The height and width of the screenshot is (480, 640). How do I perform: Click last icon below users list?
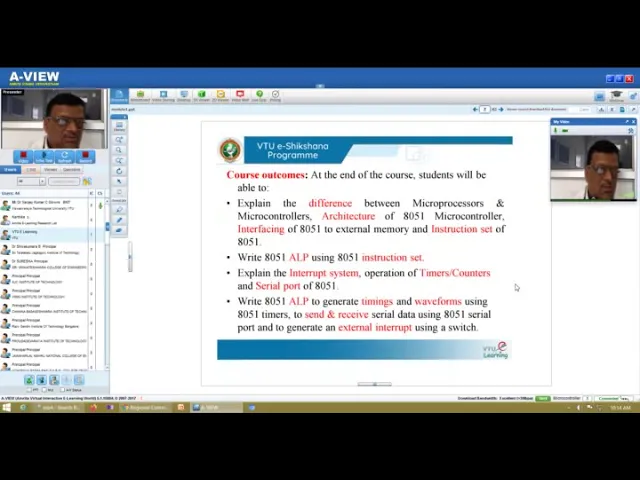click(x=79, y=380)
